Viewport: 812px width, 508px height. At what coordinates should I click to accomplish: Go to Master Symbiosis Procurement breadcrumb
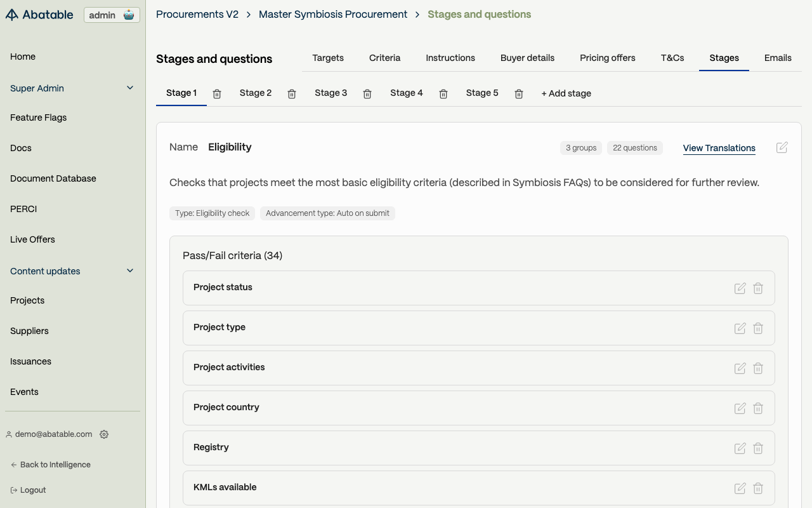click(x=333, y=14)
